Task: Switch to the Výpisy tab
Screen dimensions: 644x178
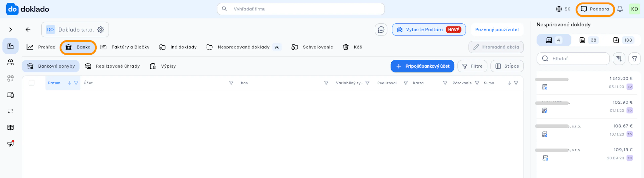Action: (x=163, y=66)
